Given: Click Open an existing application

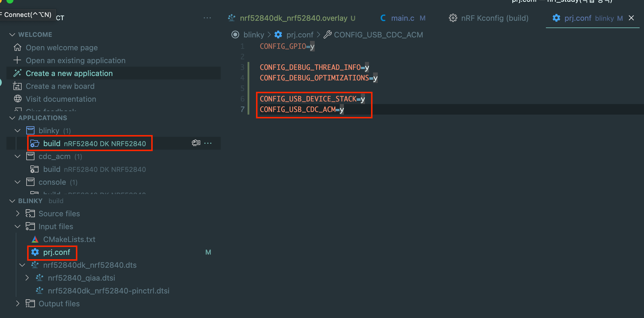Looking at the screenshot, I should (x=75, y=61).
